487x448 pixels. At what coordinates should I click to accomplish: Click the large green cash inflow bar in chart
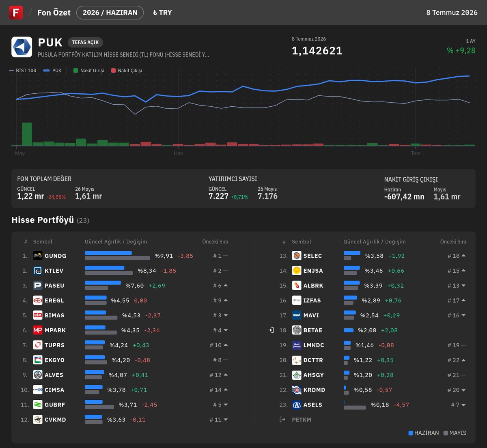27,134
